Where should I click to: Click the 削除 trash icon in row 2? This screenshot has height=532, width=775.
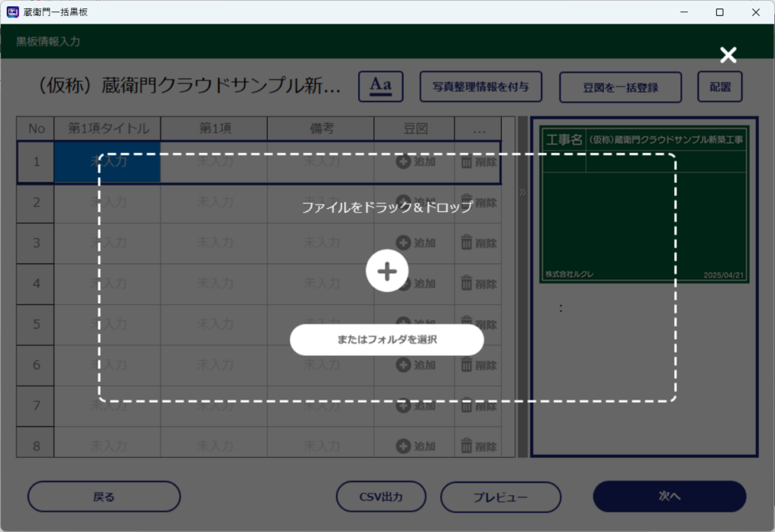pyautogui.click(x=466, y=202)
